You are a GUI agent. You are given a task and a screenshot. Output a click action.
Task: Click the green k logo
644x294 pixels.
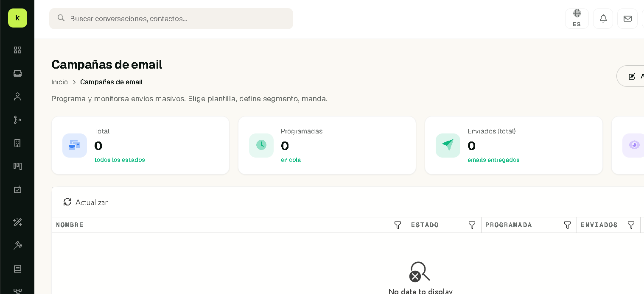[x=17, y=18]
